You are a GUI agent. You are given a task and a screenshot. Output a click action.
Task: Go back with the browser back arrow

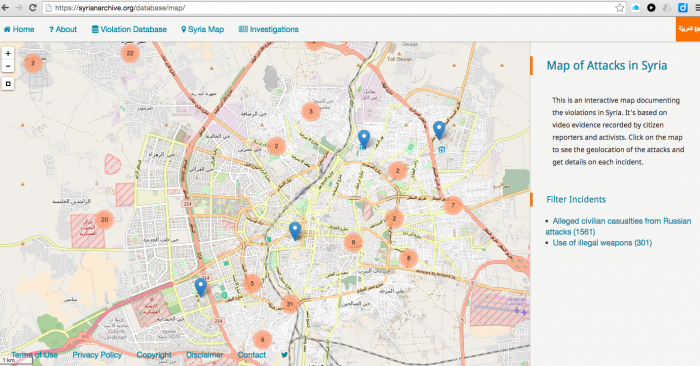pyautogui.click(x=5, y=8)
